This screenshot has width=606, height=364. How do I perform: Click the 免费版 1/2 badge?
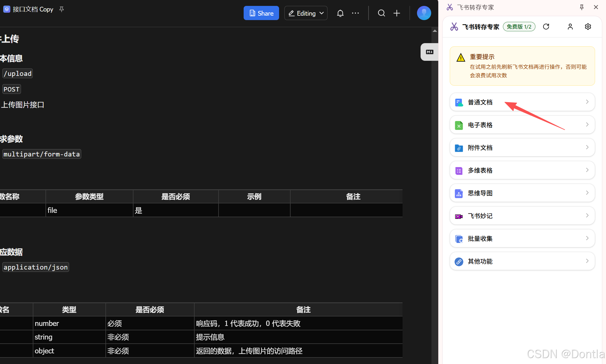pos(519,27)
